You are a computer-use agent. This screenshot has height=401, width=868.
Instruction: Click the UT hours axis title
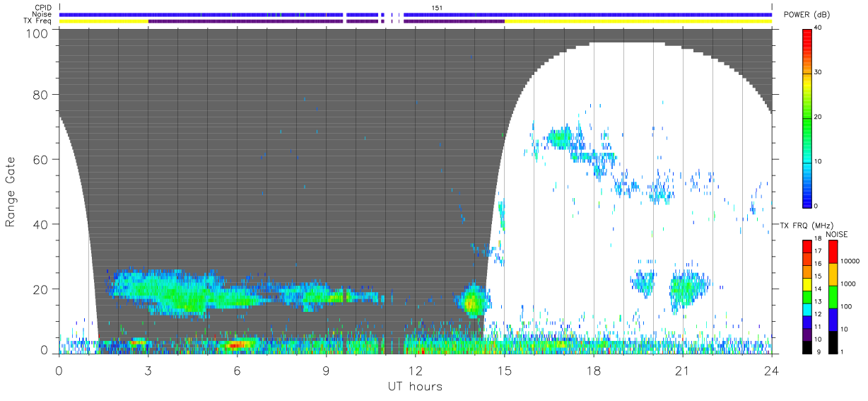coord(415,386)
